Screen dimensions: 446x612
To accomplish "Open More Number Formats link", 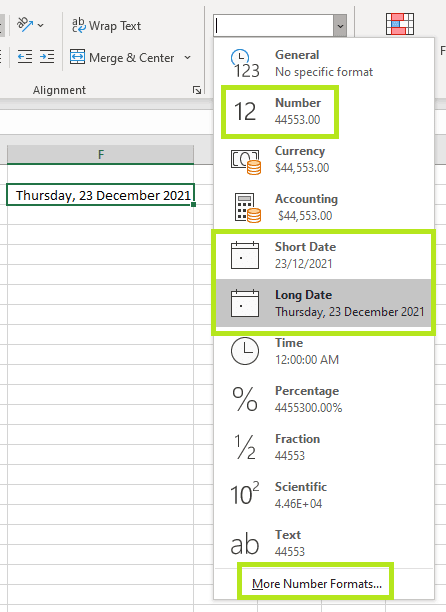I will point(317,584).
